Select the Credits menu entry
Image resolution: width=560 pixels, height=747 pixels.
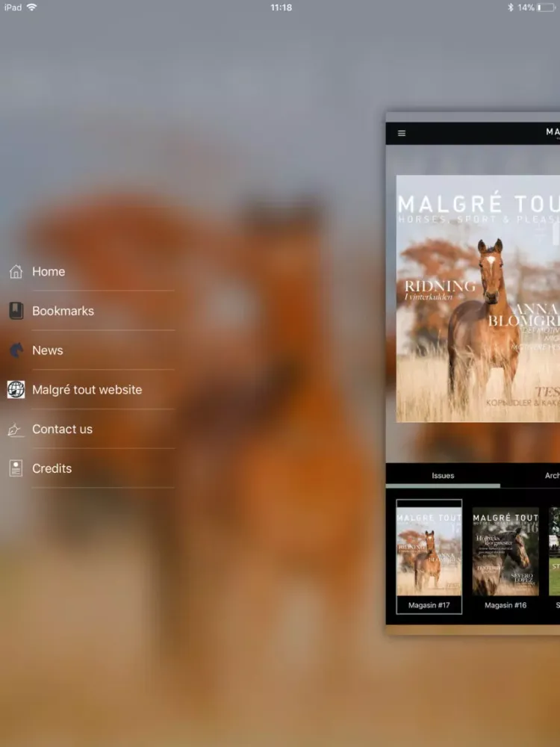pos(52,469)
